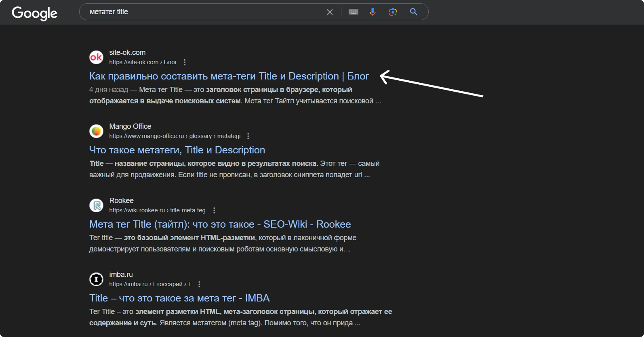Click the magnifier search button

[414, 12]
